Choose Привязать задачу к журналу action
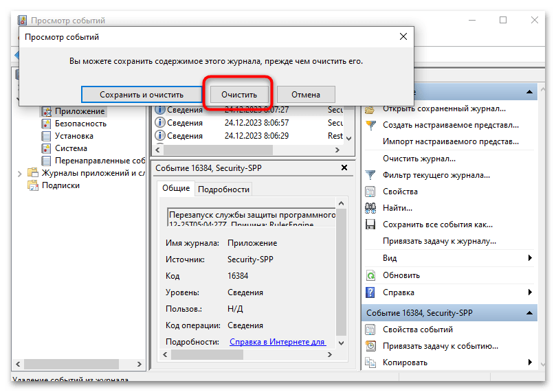Screen dimensions: 556x392 [439, 241]
